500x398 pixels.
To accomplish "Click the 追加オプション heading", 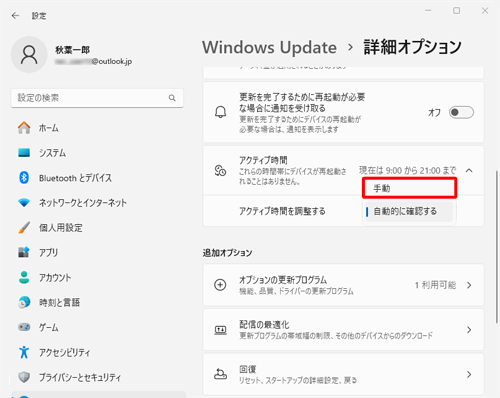I will coord(227,253).
